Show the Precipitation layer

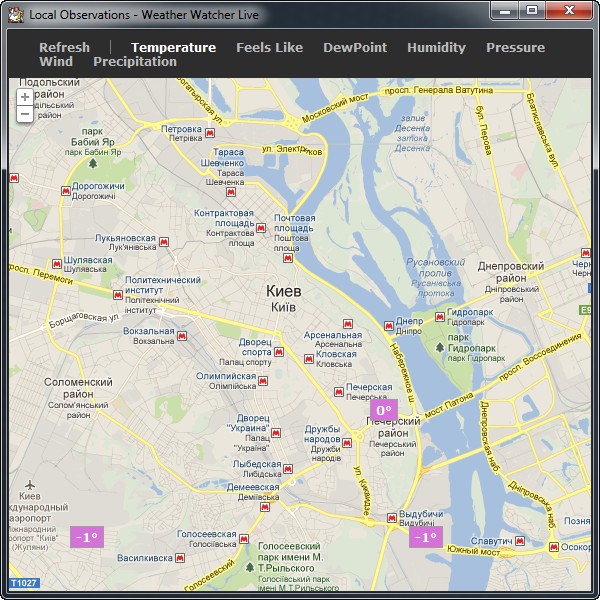[135, 61]
